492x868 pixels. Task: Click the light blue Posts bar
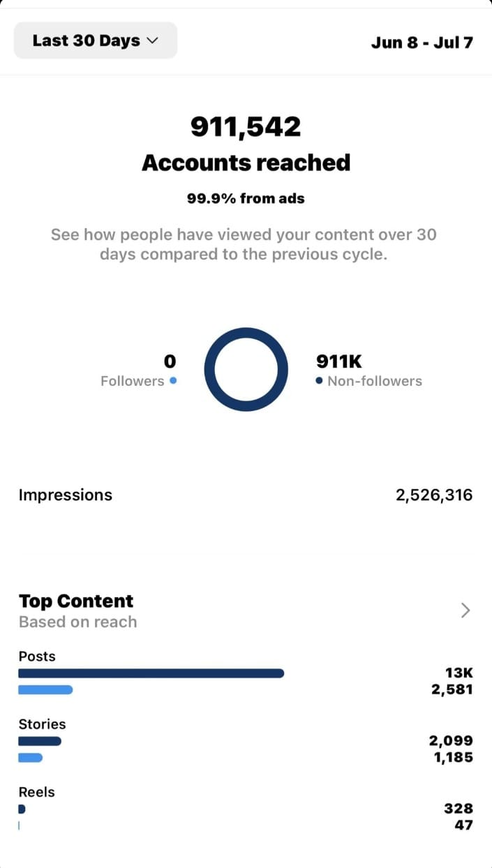click(x=45, y=689)
